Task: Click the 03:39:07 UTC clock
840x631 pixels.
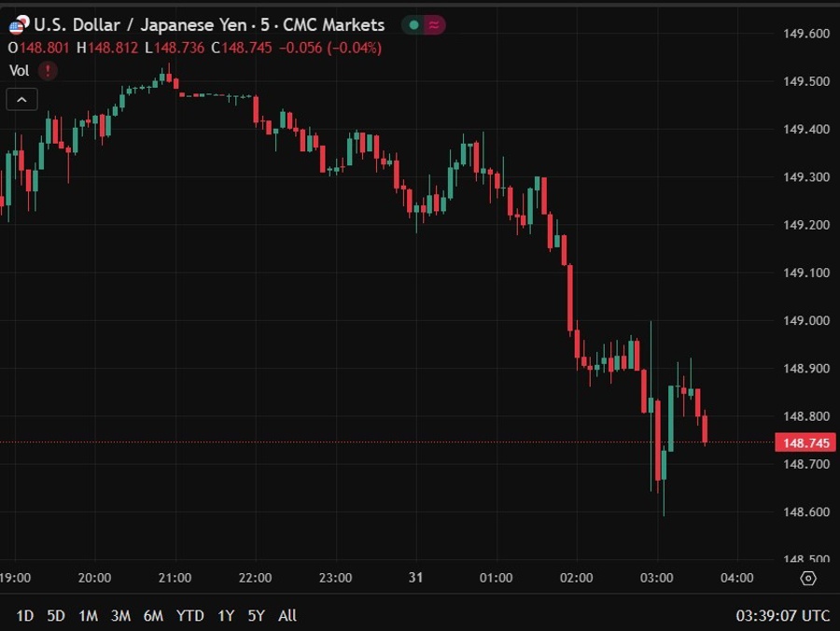Action: [x=783, y=615]
